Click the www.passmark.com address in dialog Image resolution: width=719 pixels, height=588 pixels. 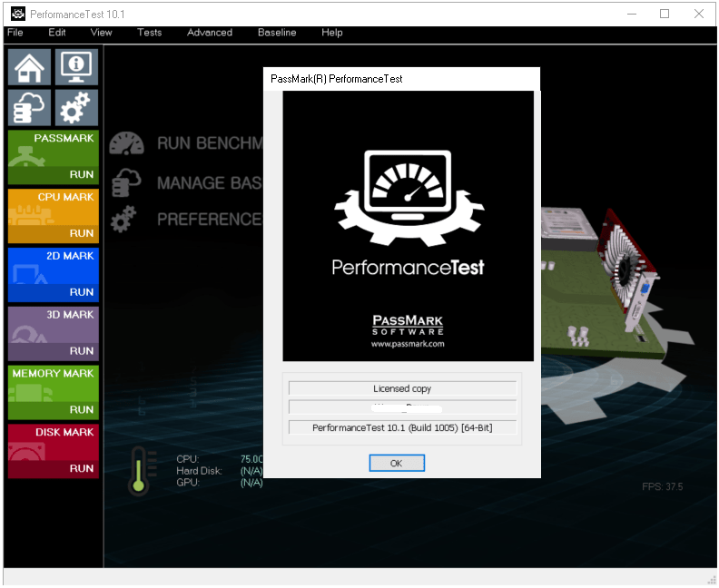point(408,344)
